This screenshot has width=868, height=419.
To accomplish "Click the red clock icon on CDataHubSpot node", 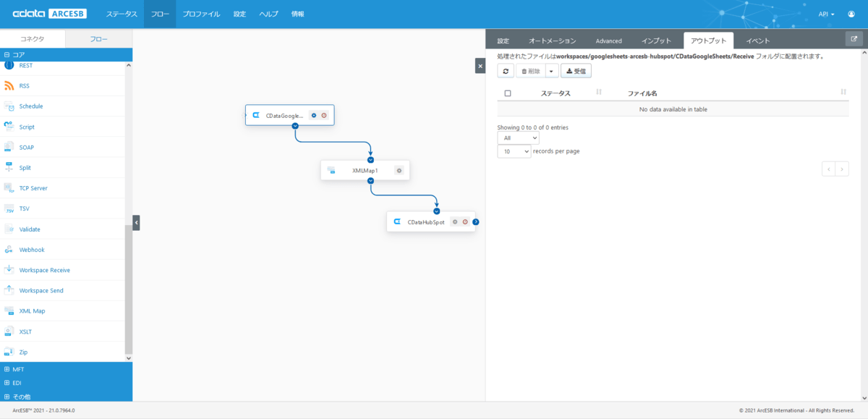I will (465, 222).
